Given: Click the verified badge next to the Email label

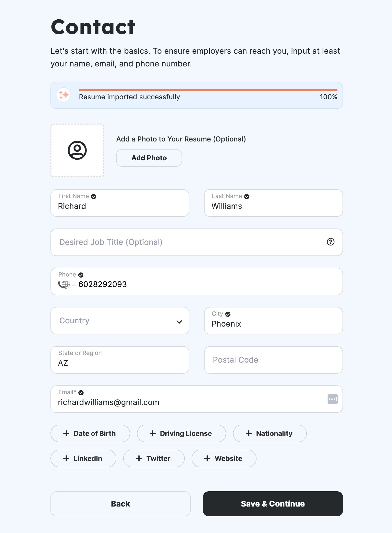Looking at the screenshot, I should pos(81,392).
